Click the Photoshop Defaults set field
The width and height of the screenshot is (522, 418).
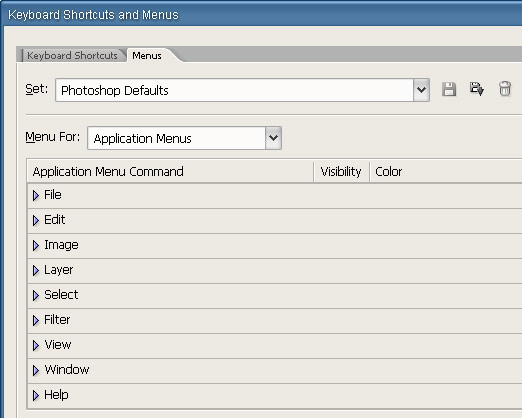click(234, 90)
